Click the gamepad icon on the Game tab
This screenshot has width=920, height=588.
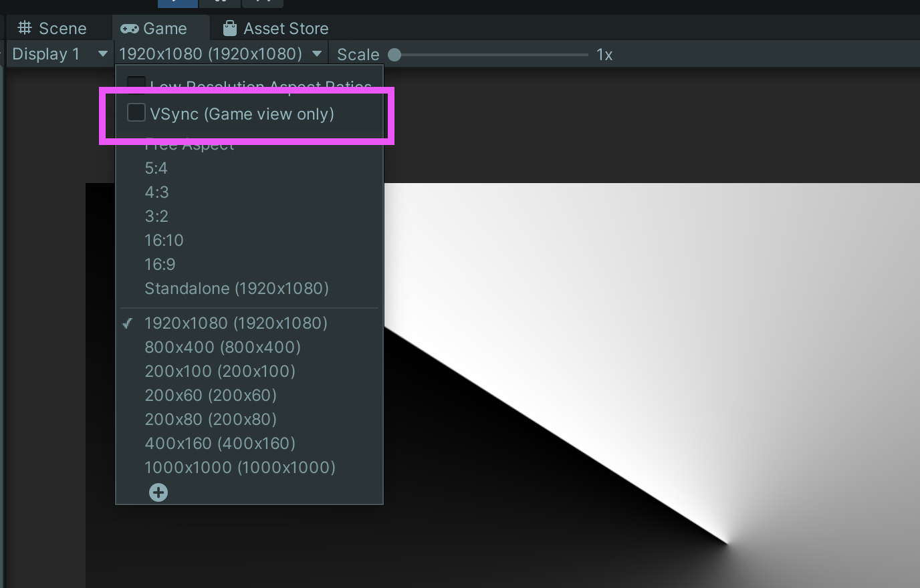[x=129, y=28]
